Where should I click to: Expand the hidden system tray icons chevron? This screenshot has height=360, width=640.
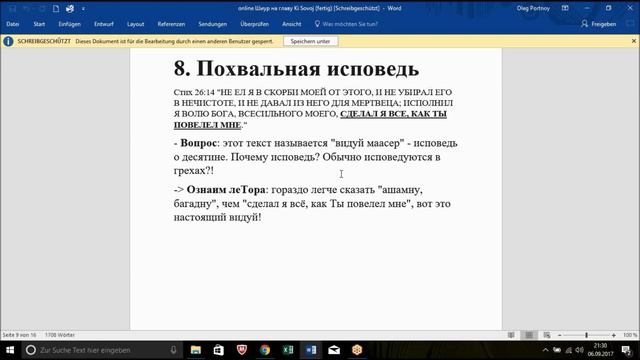click(x=545, y=350)
